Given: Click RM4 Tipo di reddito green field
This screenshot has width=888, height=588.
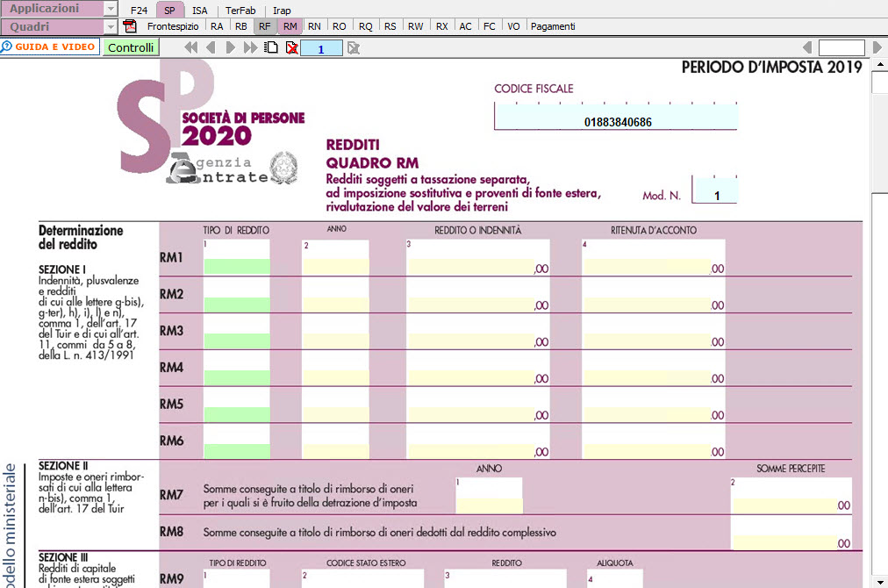Looking at the screenshot, I should pos(237,377).
